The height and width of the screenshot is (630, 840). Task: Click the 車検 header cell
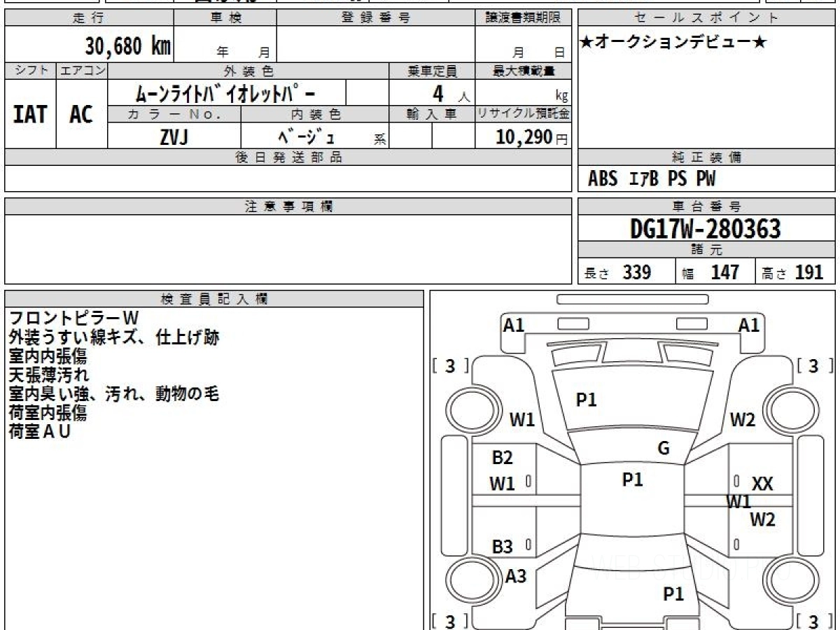225,18
